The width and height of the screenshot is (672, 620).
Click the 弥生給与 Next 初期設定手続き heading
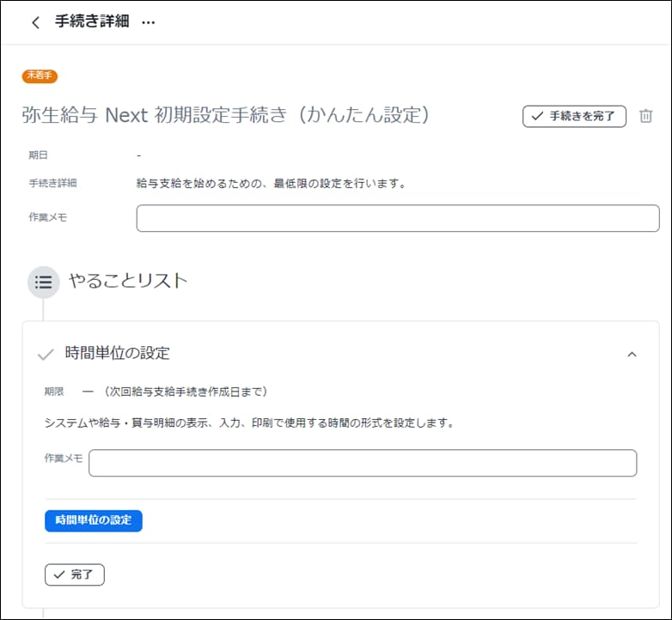pos(225,115)
